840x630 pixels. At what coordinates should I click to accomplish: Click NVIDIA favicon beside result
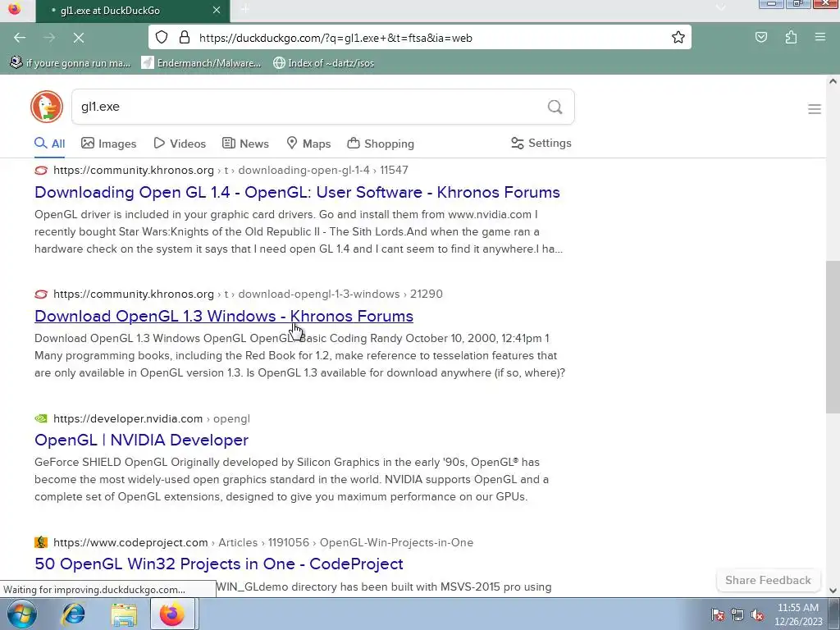click(x=41, y=418)
